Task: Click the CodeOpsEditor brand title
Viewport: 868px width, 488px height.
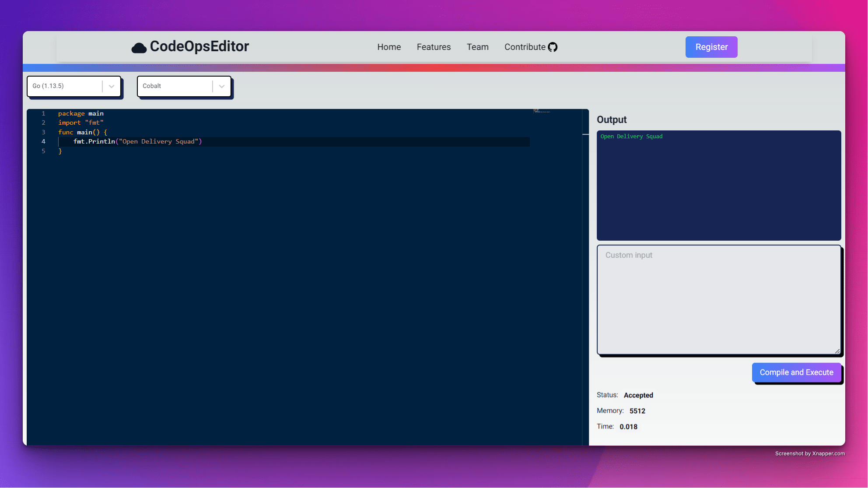Action: [199, 46]
